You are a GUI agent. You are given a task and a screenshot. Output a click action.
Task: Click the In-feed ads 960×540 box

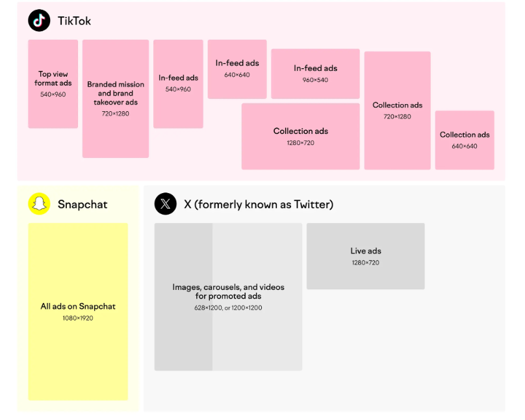315,74
